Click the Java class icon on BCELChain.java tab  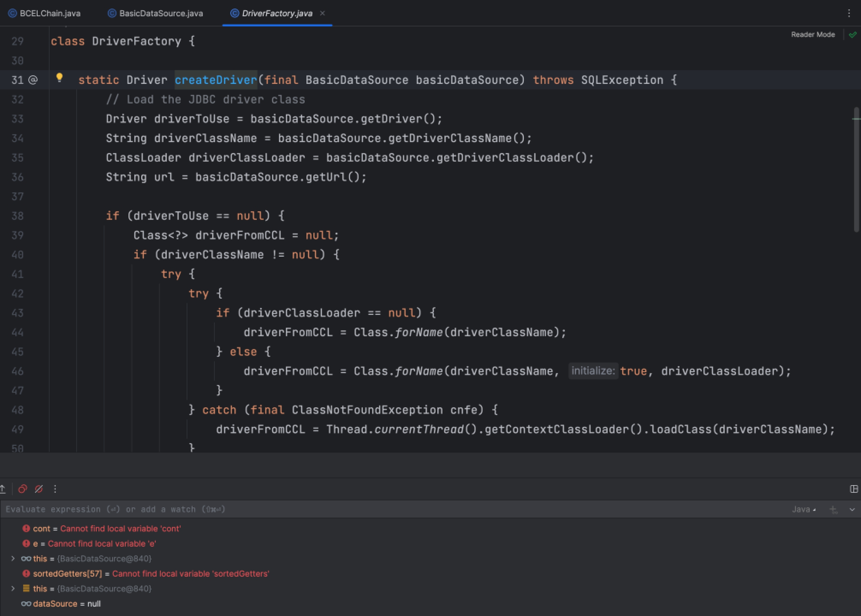click(x=12, y=13)
